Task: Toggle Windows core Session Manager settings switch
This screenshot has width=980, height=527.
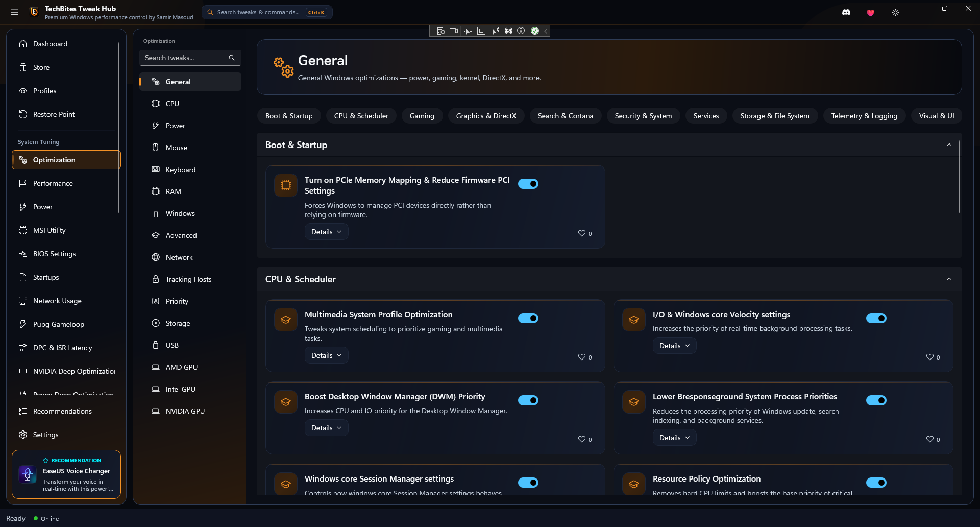Action: coord(528,483)
